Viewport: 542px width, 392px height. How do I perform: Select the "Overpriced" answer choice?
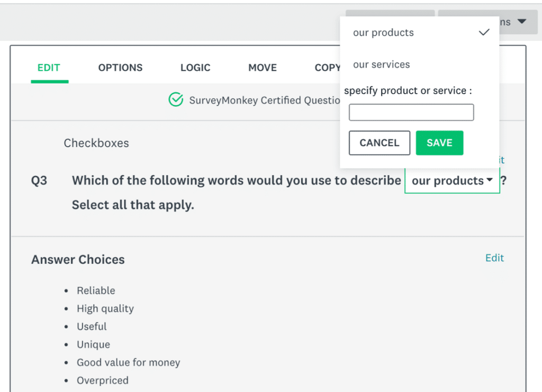pos(103,380)
